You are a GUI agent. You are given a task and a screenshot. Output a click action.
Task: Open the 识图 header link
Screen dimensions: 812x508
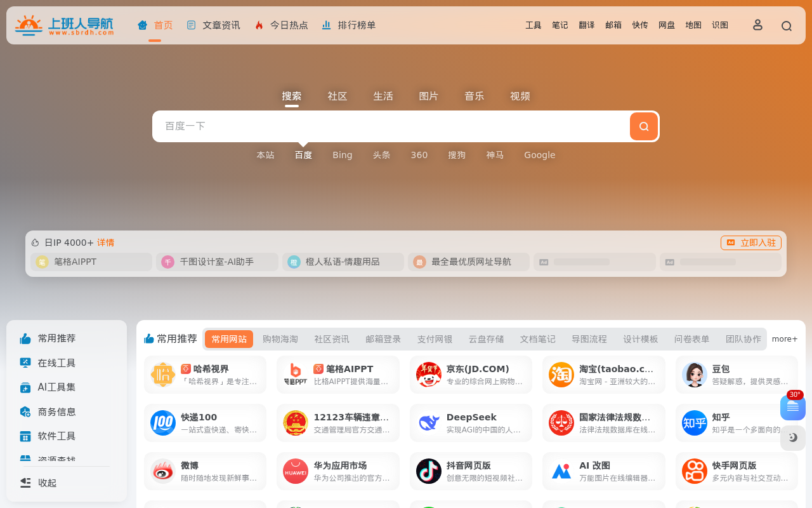point(720,25)
